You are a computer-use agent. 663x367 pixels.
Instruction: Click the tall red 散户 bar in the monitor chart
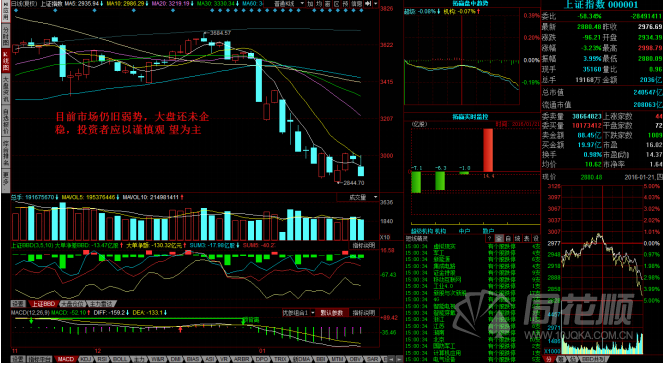tap(488, 150)
